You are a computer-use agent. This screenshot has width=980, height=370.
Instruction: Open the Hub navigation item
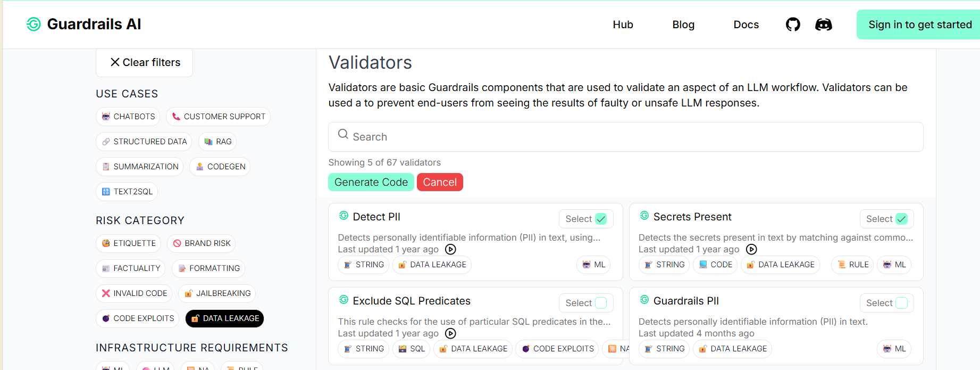[623, 24]
